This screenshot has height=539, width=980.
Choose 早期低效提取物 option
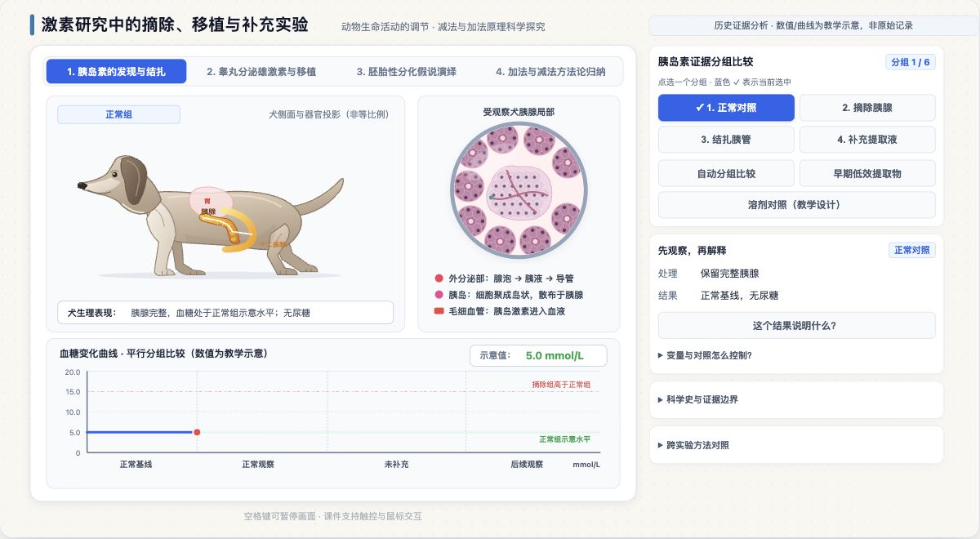click(867, 173)
